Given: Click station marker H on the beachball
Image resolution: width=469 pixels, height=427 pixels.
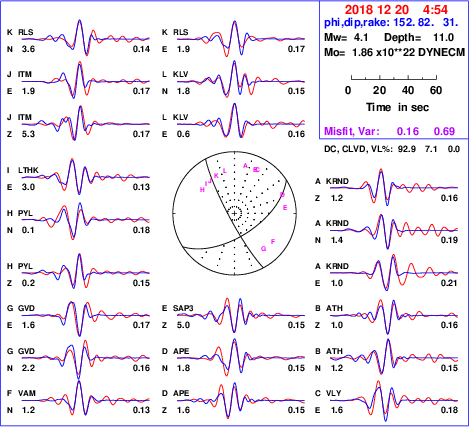Looking at the screenshot, I should (x=202, y=190).
